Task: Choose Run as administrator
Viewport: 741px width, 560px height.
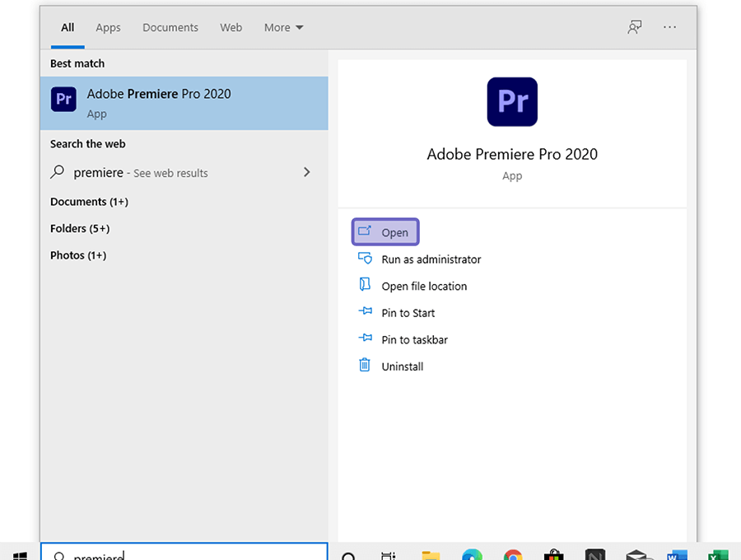Action: point(431,259)
